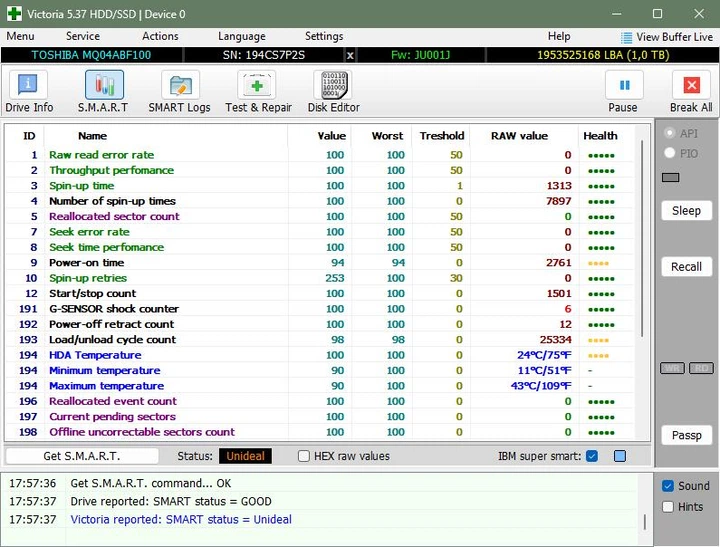Click the red Break All icon
This screenshot has width=720, height=547.
click(x=692, y=85)
